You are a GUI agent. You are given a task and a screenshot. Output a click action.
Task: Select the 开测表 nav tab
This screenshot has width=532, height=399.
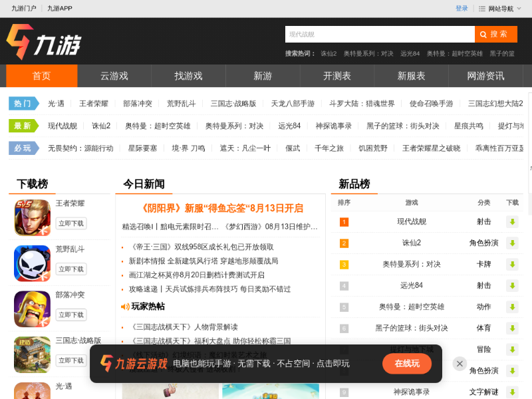pyautogui.click(x=337, y=76)
